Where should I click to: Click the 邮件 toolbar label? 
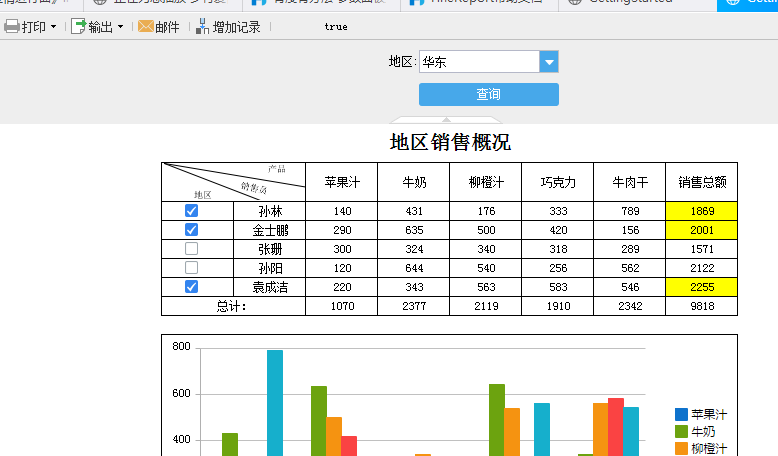pos(167,27)
